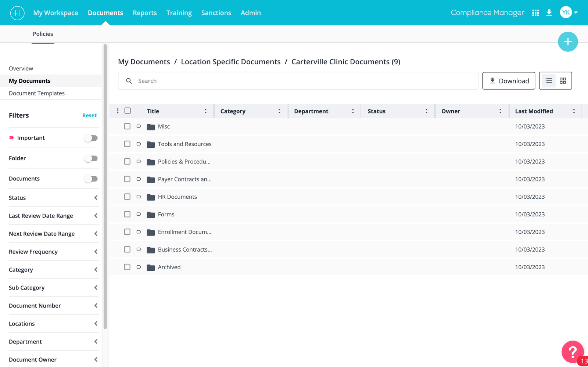Open the Archived folder icon
588x367 pixels.
pyautogui.click(x=151, y=267)
